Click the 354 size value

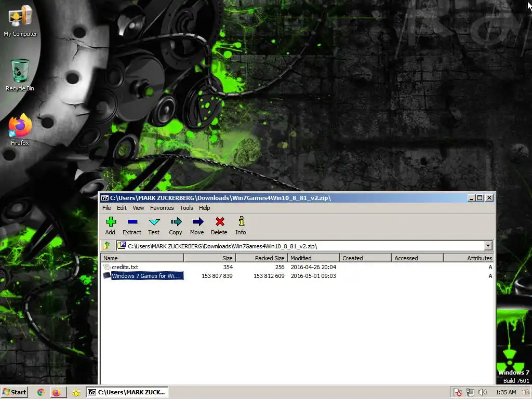point(228,267)
